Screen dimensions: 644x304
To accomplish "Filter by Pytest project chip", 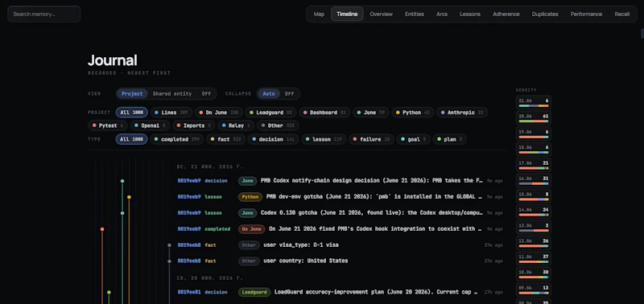I will coord(108,125).
